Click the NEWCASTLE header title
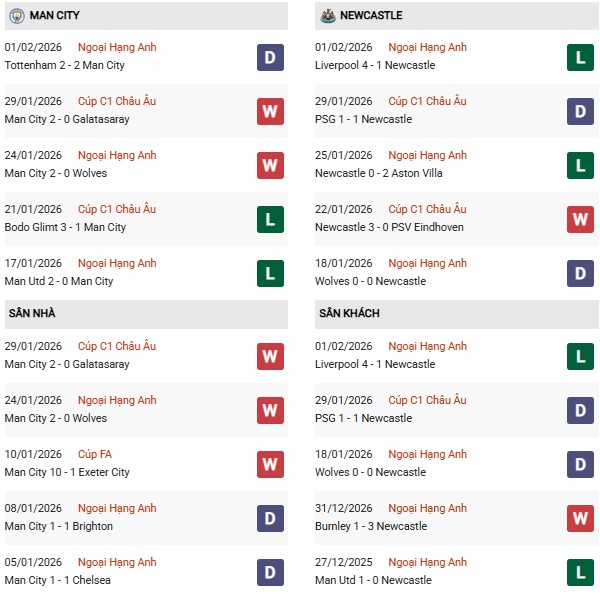This screenshot has height=595, width=600. (372, 16)
